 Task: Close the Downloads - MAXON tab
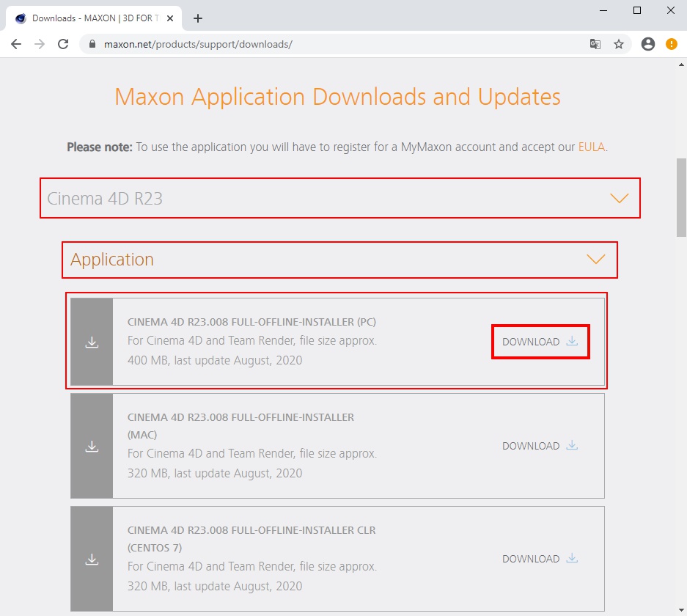tap(170, 18)
